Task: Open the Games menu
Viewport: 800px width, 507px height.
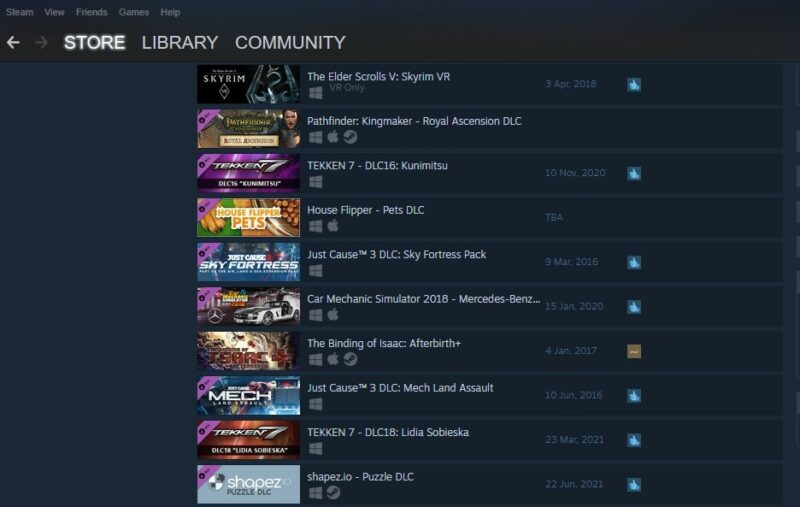Action: pyautogui.click(x=134, y=12)
